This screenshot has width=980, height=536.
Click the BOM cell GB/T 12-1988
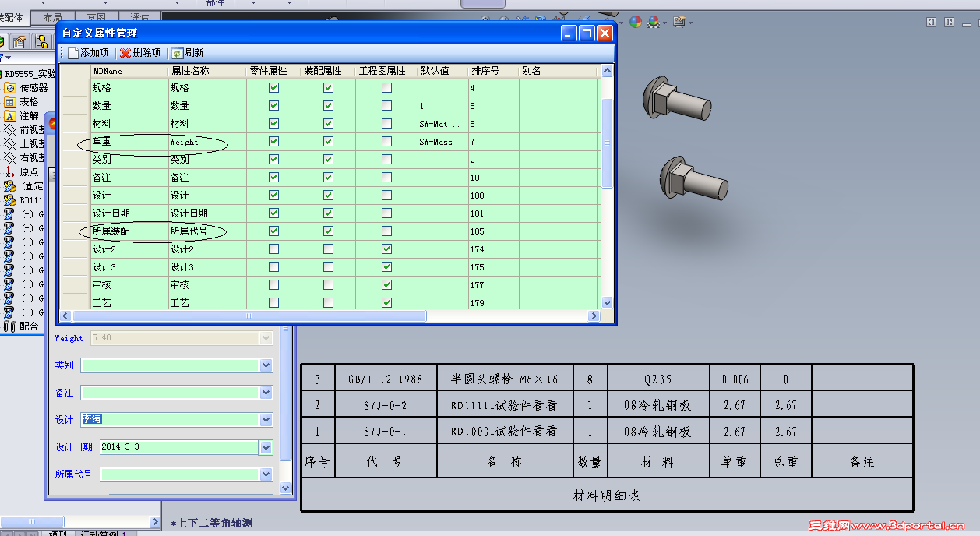tap(386, 379)
